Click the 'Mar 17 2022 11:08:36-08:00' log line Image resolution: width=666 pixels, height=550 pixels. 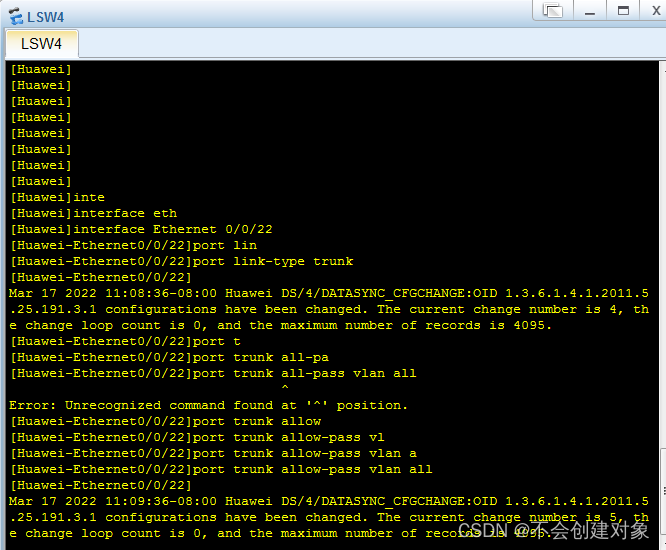coord(329,293)
